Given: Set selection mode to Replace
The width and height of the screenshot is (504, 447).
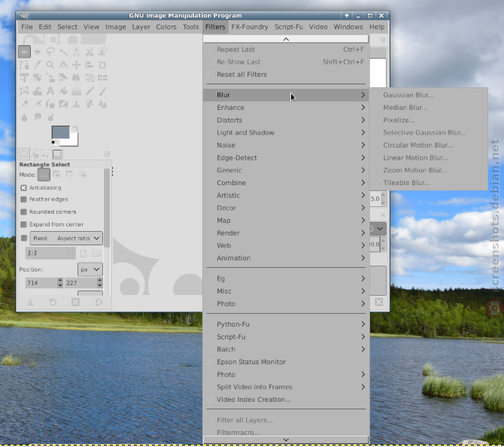Looking at the screenshot, I should pos(44,175).
